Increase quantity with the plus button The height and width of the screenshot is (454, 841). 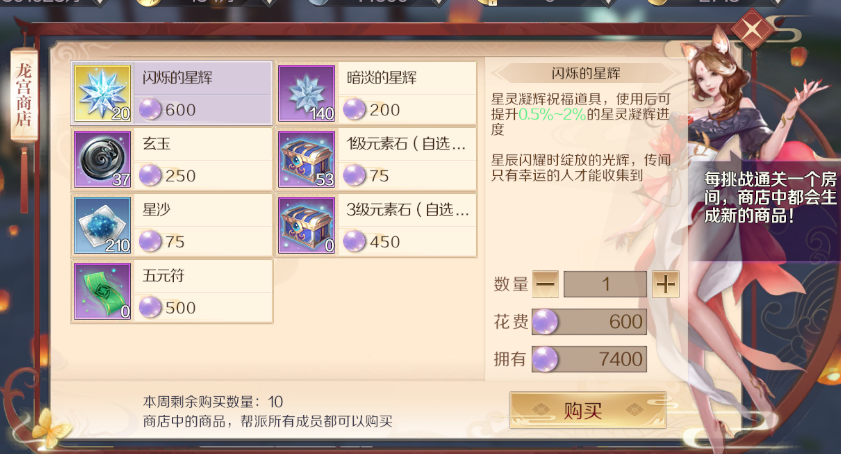click(x=666, y=284)
